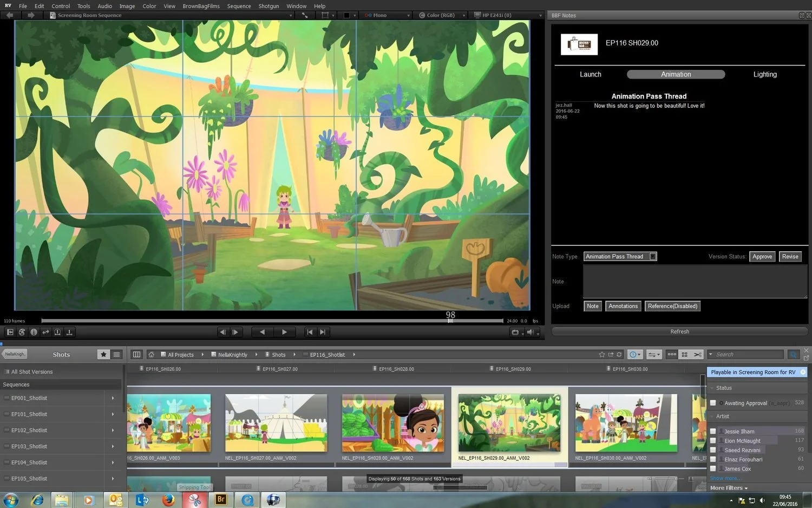The height and width of the screenshot is (508, 812).
Task: Click the step forward one frame button
Action: coord(235,332)
